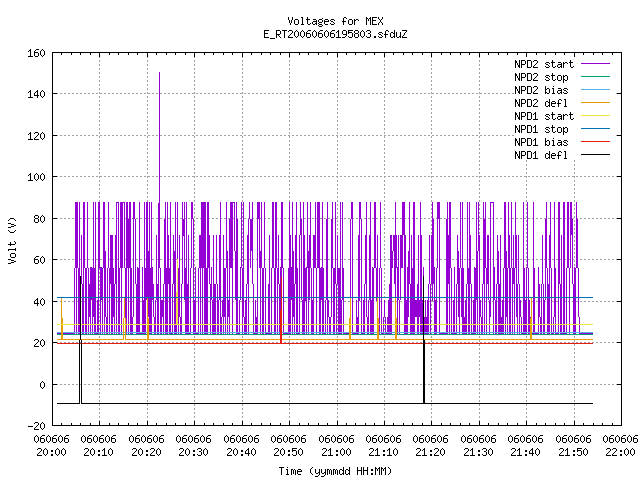
Task: Click the red NPD1 bias spike near 20:48
Action: (x=281, y=310)
